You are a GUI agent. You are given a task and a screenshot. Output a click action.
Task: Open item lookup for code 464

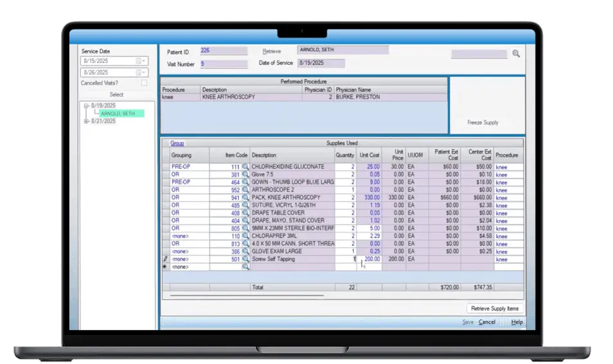click(245, 182)
